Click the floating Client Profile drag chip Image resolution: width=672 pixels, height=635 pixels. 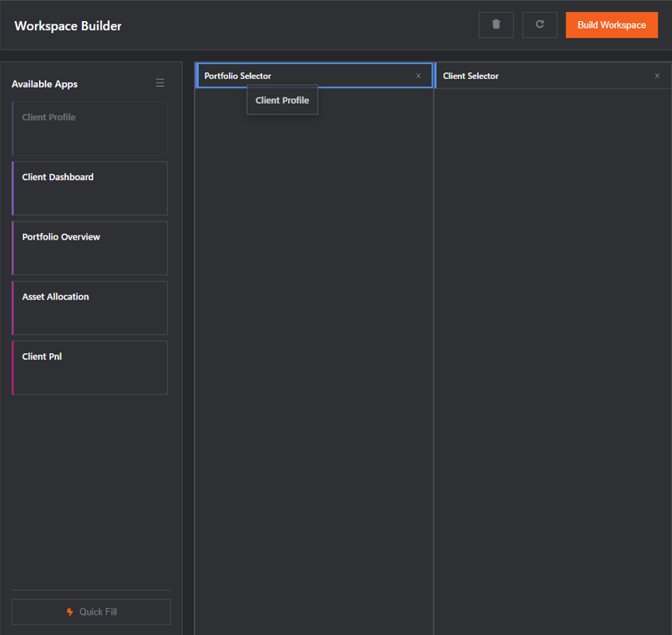coord(282,100)
